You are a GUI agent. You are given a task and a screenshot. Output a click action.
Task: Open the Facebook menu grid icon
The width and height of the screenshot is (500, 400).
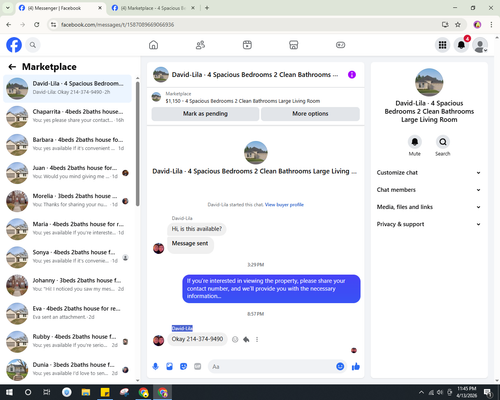[x=442, y=45]
